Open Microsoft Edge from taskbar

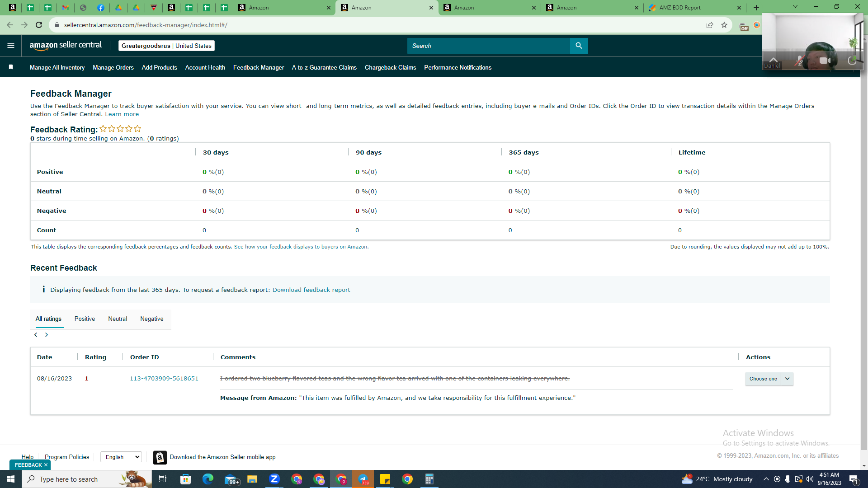click(208, 479)
